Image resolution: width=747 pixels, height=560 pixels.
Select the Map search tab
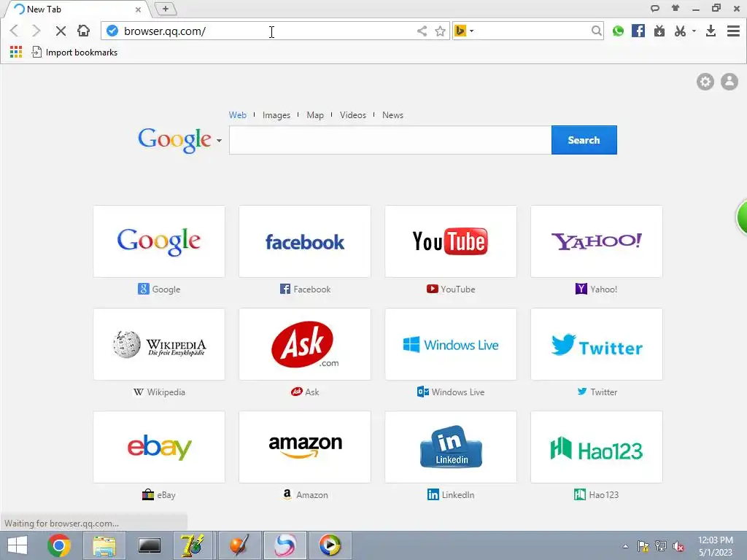coord(315,114)
